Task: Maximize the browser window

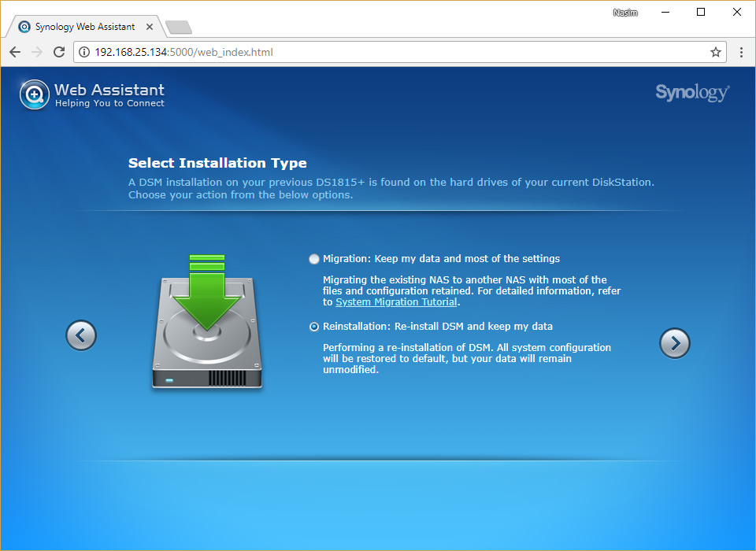Action: click(x=701, y=12)
